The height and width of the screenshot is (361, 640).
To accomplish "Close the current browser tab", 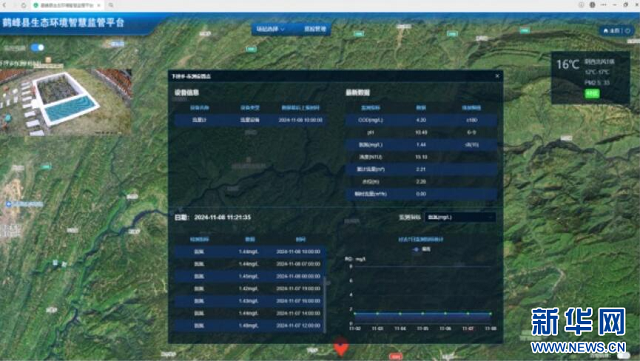I will click(x=98, y=5).
